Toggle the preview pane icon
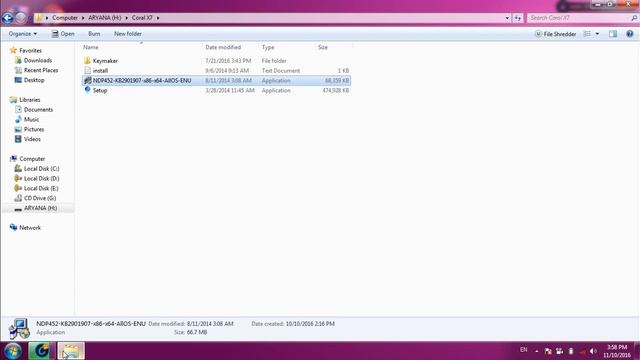 click(x=613, y=34)
